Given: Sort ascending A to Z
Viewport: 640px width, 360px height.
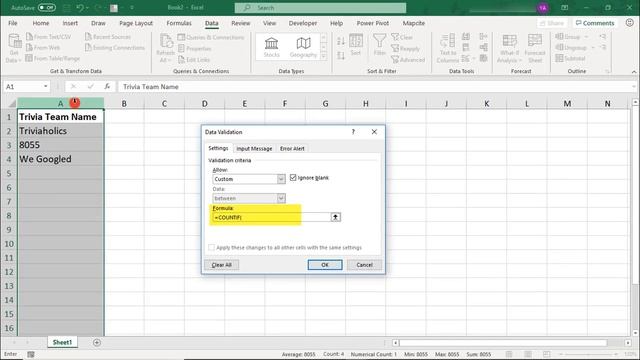Looking at the screenshot, I should click(341, 41).
